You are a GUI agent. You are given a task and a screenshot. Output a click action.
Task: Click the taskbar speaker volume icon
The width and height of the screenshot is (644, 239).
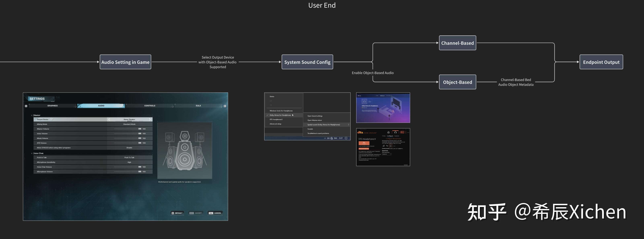coord(328,138)
